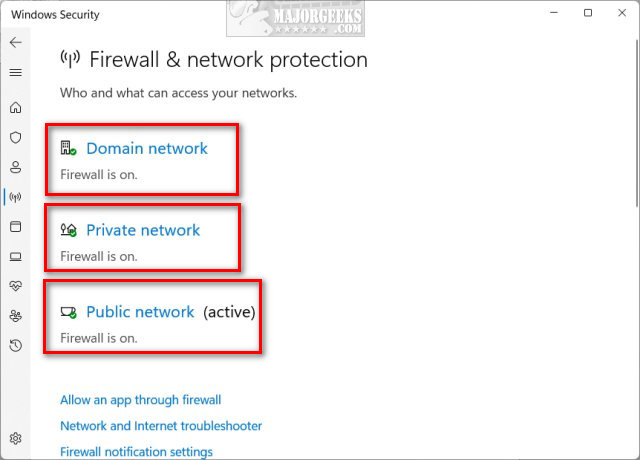Open Firewall notification settings link
640x460 pixels.
(x=136, y=452)
